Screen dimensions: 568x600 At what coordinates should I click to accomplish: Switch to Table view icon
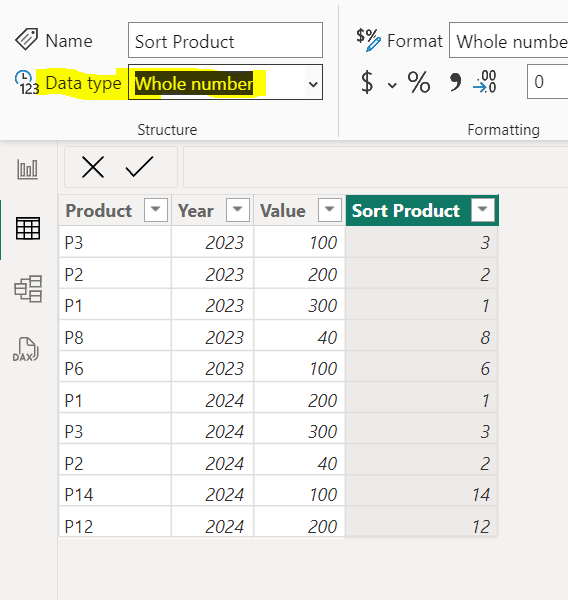pyautogui.click(x=28, y=228)
